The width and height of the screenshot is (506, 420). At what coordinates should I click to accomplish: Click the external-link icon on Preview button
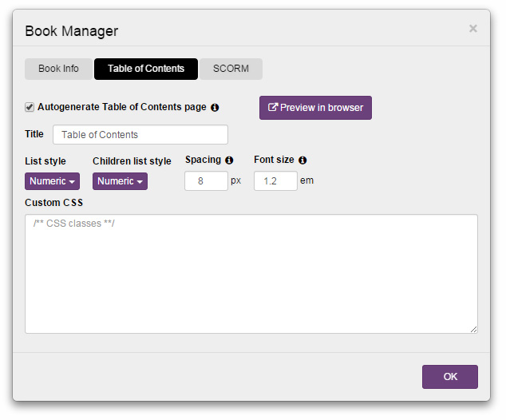click(x=273, y=108)
